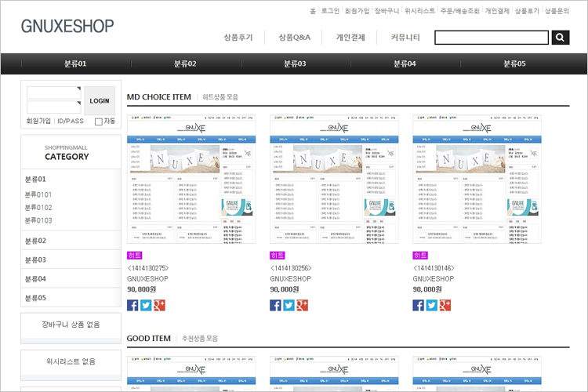Screen dimensions: 588x392
Task: Share first product on Google Plus
Action: (158, 305)
